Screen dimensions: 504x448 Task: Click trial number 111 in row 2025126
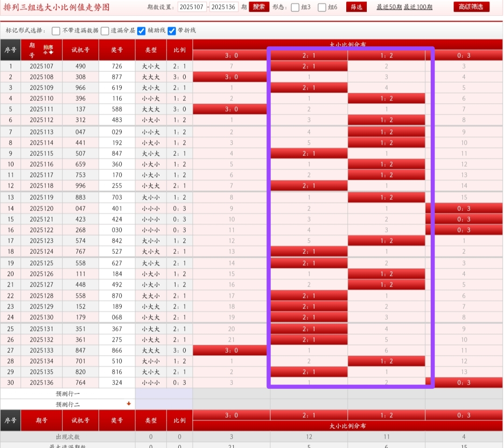click(80, 274)
